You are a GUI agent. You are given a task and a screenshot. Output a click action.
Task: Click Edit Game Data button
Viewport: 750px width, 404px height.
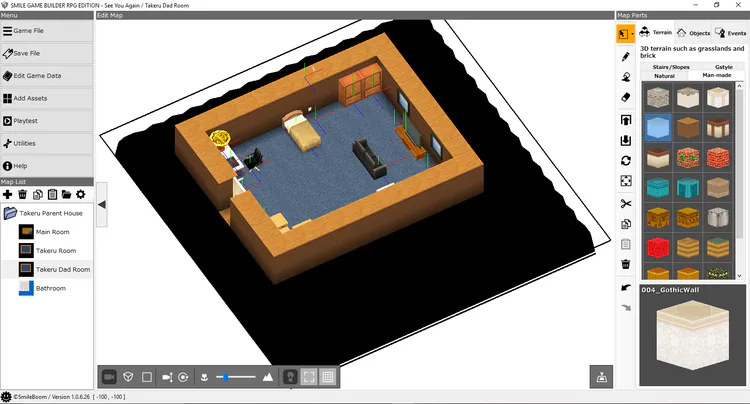click(x=46, y=76)
